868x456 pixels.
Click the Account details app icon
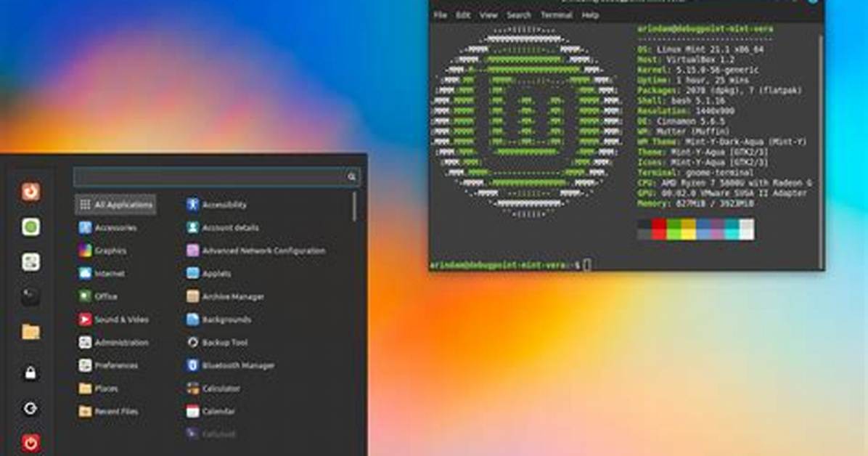(192, 228)
